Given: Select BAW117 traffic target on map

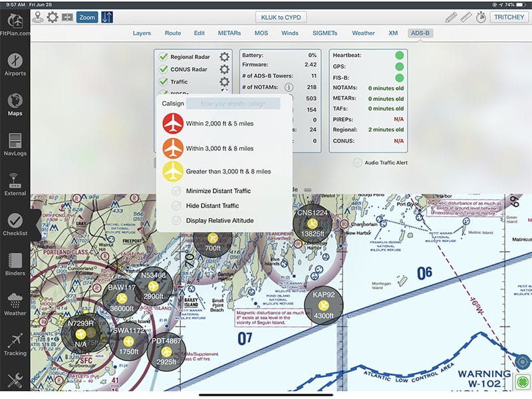Looking at the screenshot, I should pos(122,298).
